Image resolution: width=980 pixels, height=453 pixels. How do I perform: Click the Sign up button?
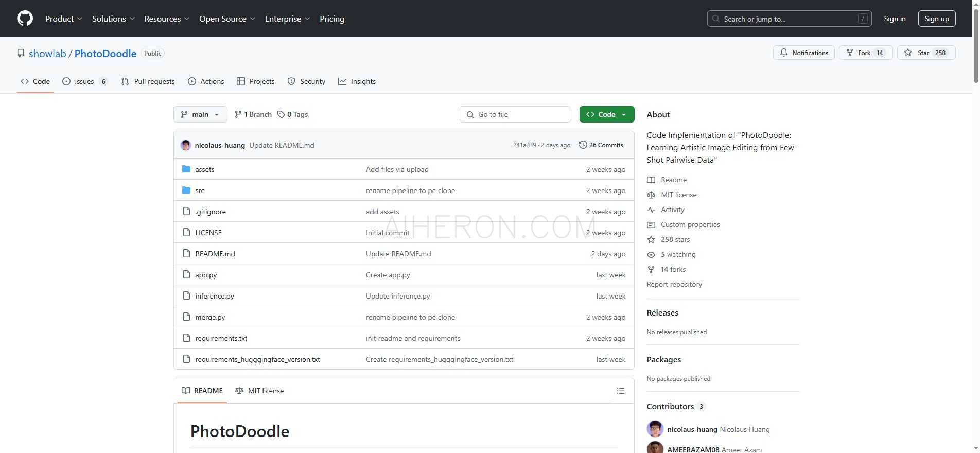[x=937, y=19]
